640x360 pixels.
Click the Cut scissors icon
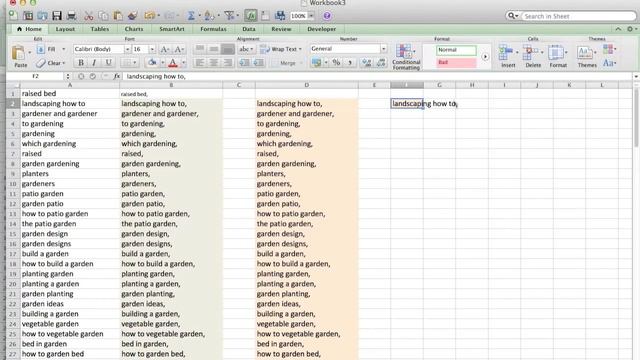(89, 16)
